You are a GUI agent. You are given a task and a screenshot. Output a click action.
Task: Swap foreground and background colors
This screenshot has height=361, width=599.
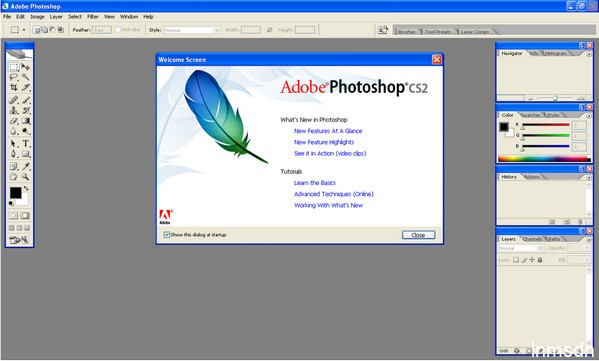(26, 188)
